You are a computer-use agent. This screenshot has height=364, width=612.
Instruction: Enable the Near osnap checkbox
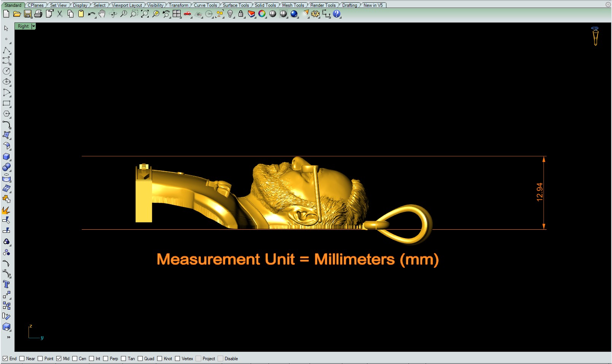click(x=22, y=359)
